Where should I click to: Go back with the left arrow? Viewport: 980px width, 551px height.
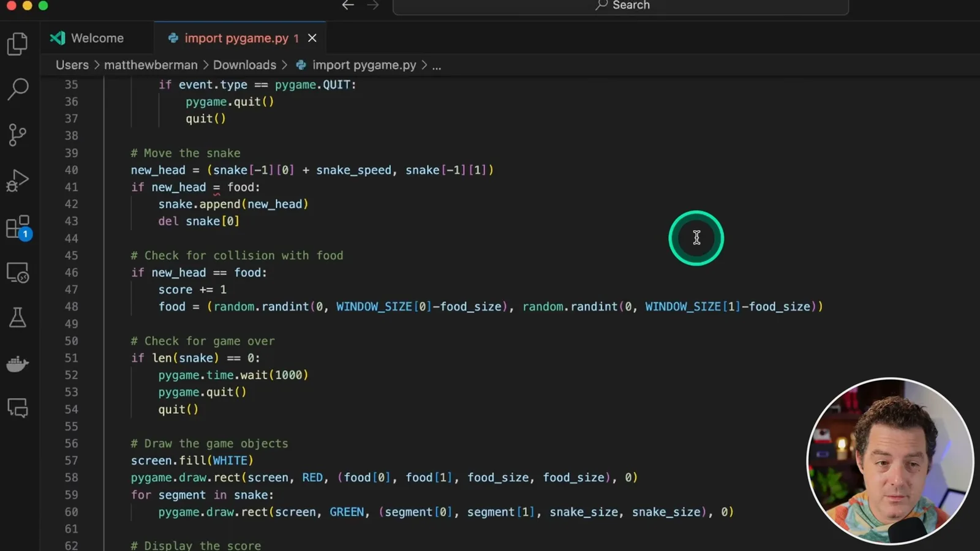pos(348,6)
